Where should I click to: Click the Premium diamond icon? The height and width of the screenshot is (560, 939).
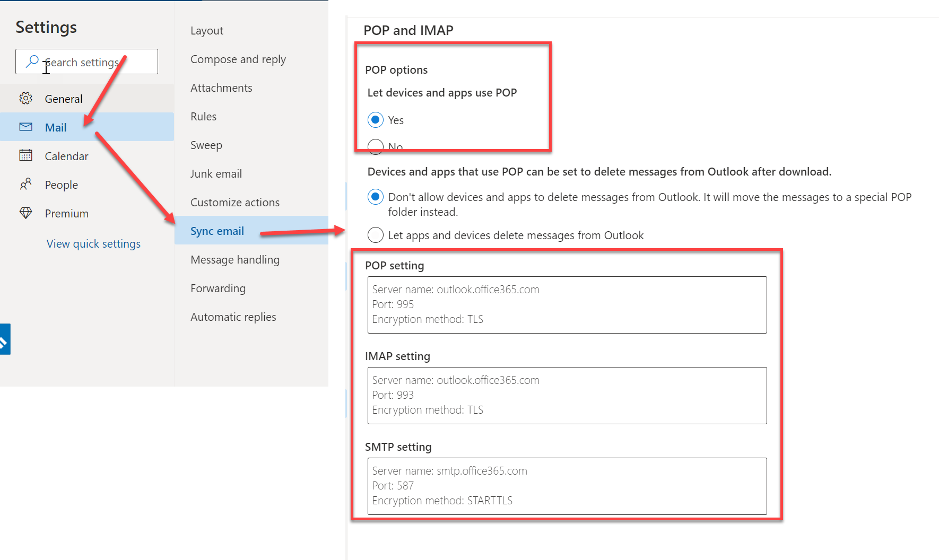pos(25,213)
